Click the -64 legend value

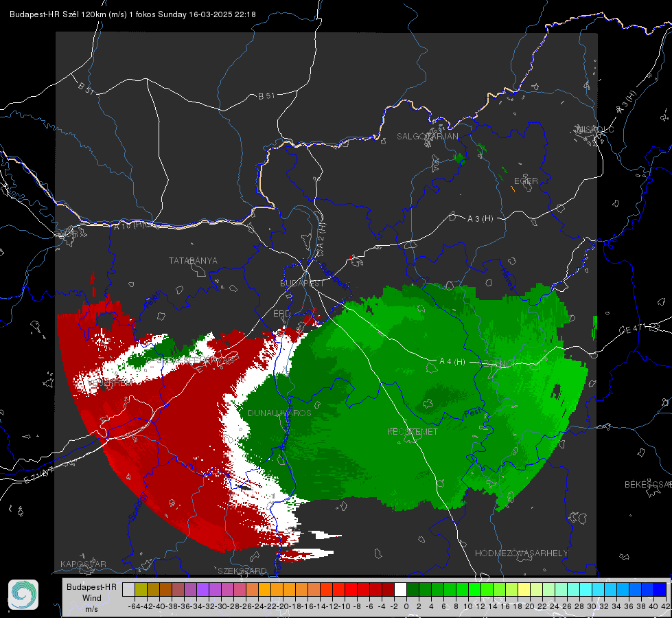[x=135, y=606]
